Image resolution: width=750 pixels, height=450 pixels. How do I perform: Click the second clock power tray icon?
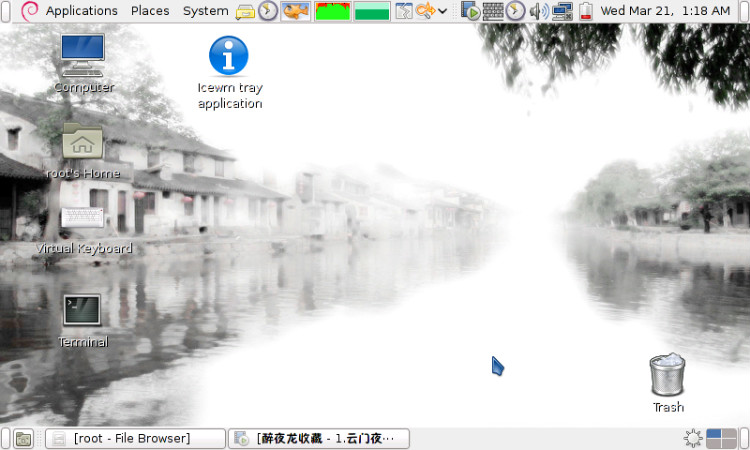pyautogui.click(x=515, y=11)
